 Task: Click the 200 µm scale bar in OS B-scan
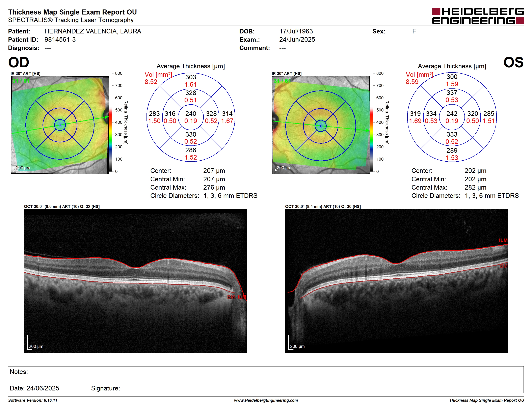pos(297,343)
